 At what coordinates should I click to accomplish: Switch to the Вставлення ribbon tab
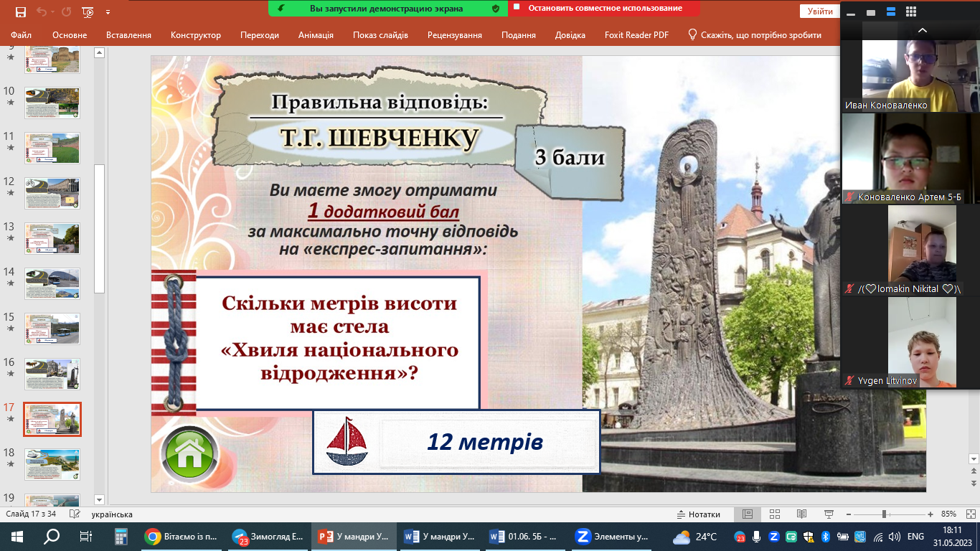pos(128,35)
